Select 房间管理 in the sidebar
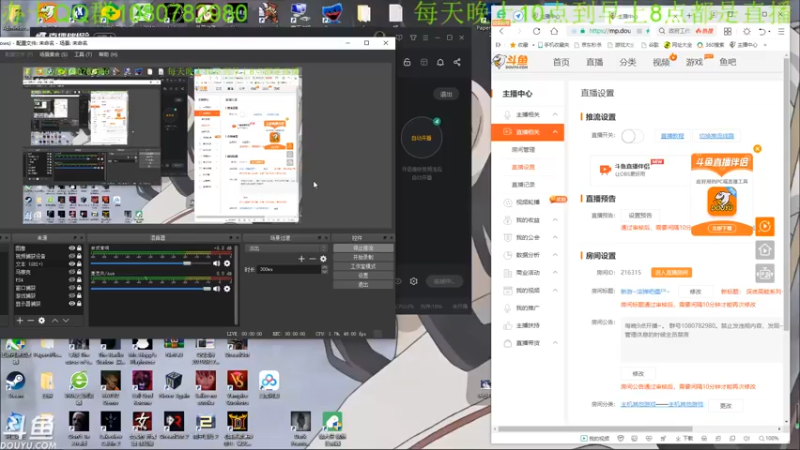Screen dimensions: 800x450 click(523, 149)
